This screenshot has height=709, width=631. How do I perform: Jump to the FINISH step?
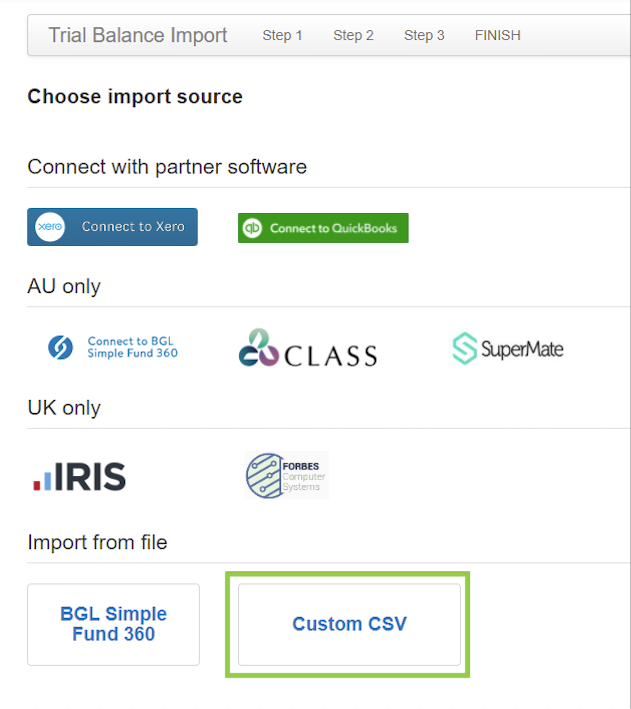[498, 35]
